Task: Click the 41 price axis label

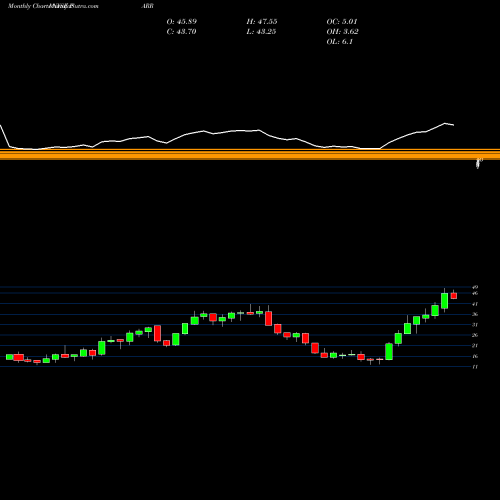Action: coord(475,304)
